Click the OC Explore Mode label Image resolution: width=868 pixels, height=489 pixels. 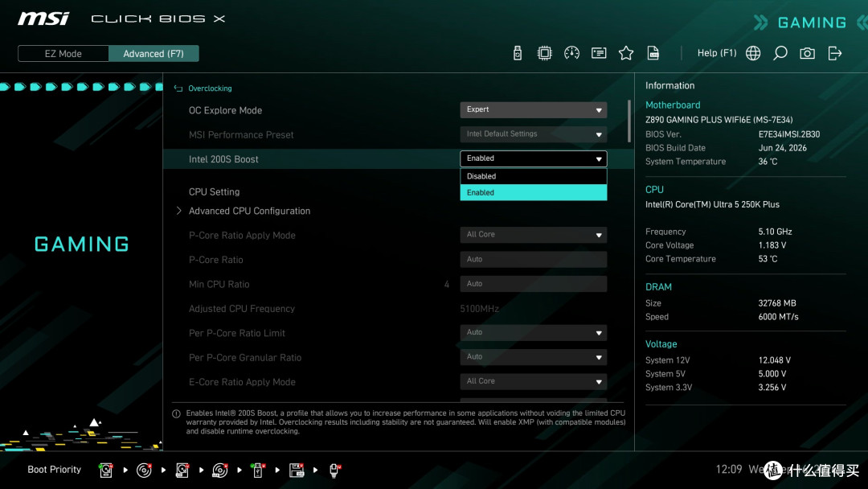coord(225,111)
